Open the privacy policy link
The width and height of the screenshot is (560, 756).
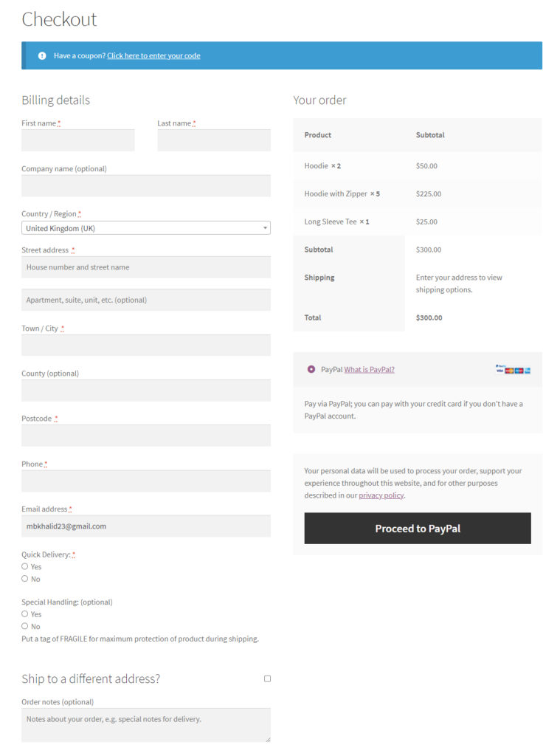(381, 495)
